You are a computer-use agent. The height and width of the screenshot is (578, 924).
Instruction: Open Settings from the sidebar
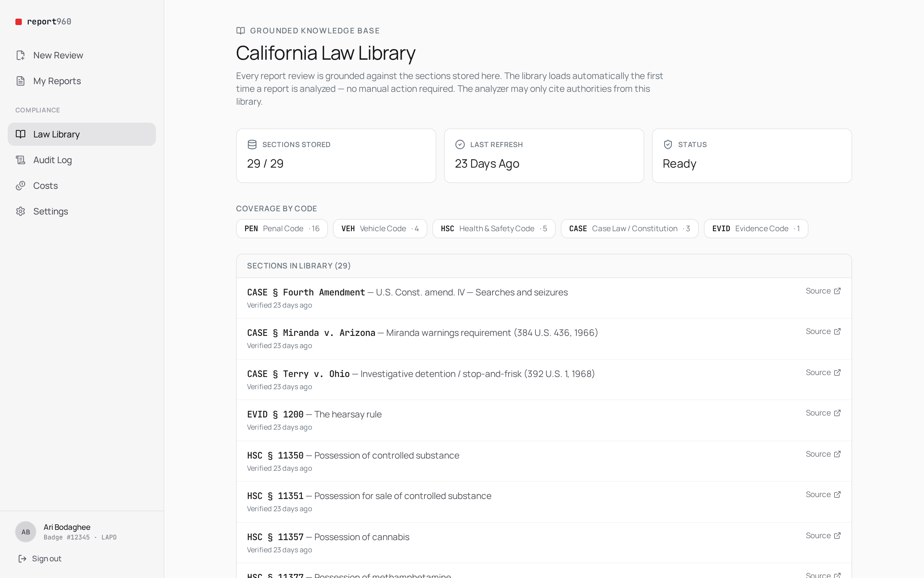click(82, 211)
